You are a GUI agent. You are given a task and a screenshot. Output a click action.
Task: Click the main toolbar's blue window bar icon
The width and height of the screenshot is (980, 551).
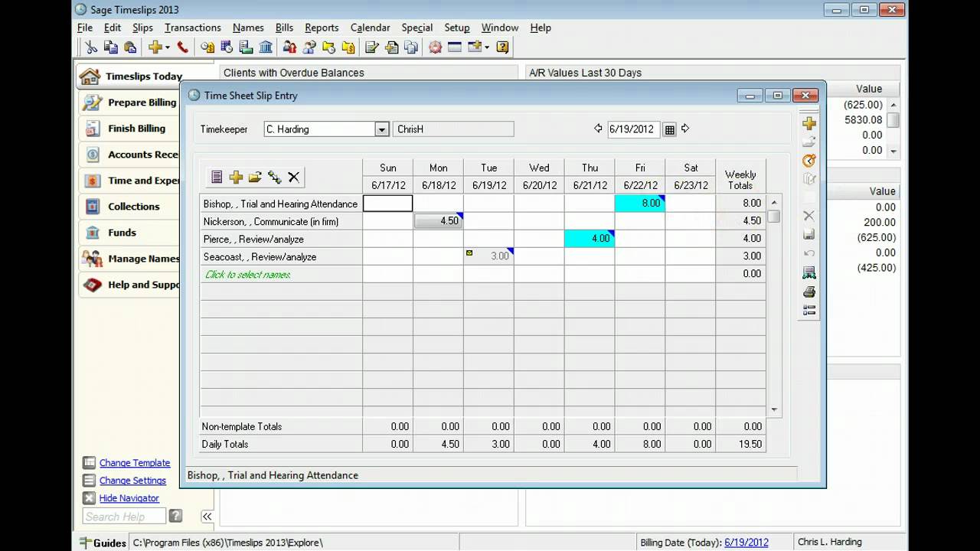(455, 47)
